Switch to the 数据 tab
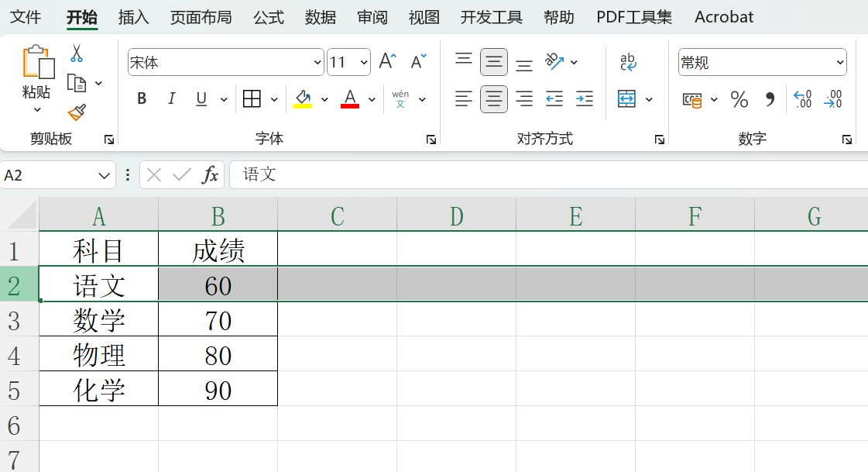Image resolution: width=868 pixels, height=472 pixels. (321, 17)
